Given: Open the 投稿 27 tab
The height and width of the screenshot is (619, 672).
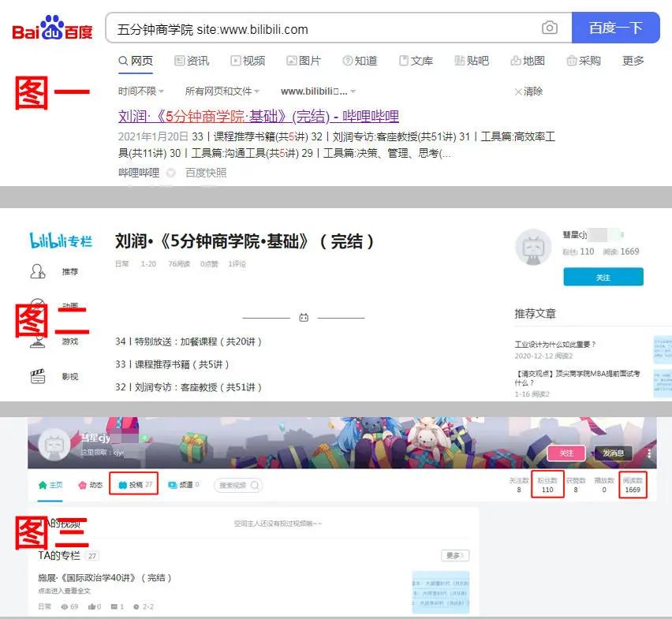Looking at the screenshot, I should tap(134, 484).
